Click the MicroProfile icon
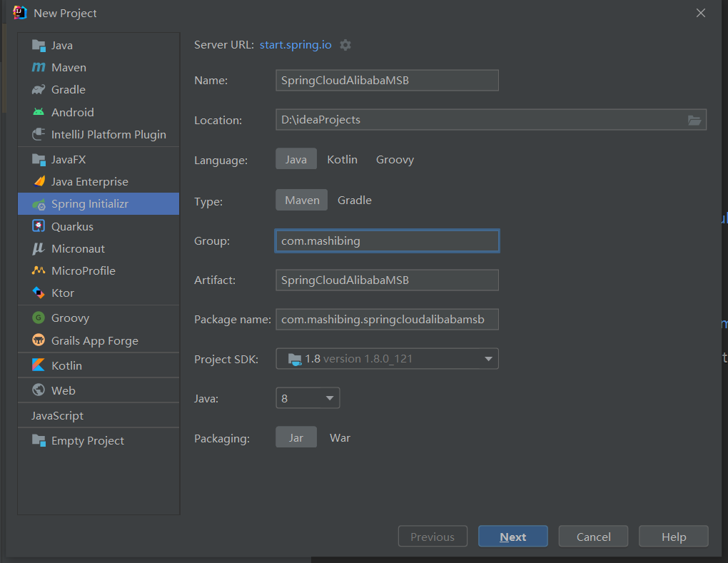This screenshot has height=563, width=728. pos(39,270)
